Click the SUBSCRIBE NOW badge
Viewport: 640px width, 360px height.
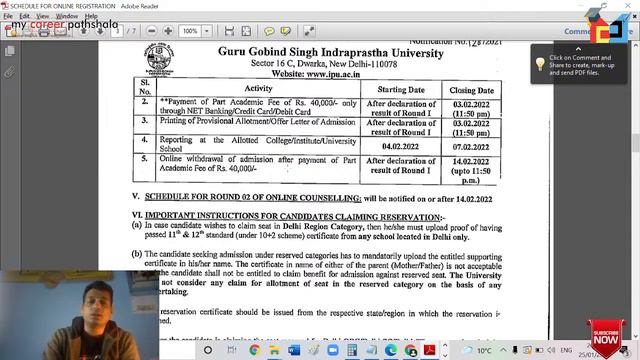tap(606, 338)
